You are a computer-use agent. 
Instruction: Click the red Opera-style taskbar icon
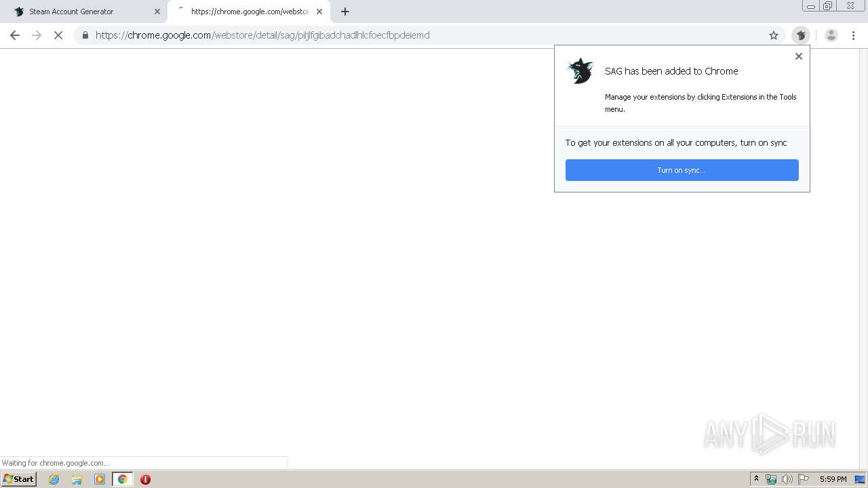(145, 479)
